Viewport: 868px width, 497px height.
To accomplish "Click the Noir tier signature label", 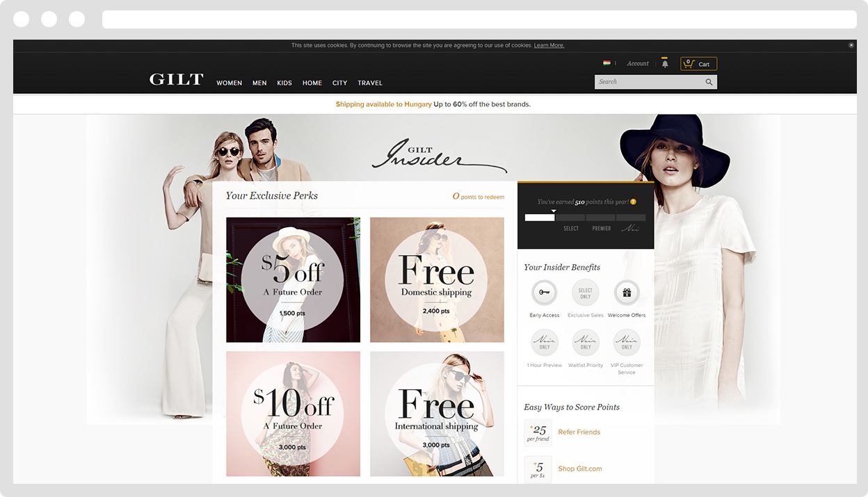I will pos(630,228).
